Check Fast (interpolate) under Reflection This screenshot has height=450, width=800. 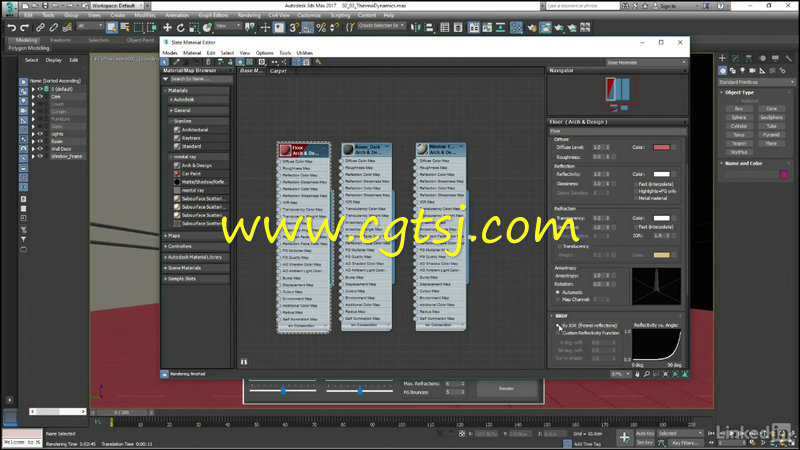coord(636,184)
